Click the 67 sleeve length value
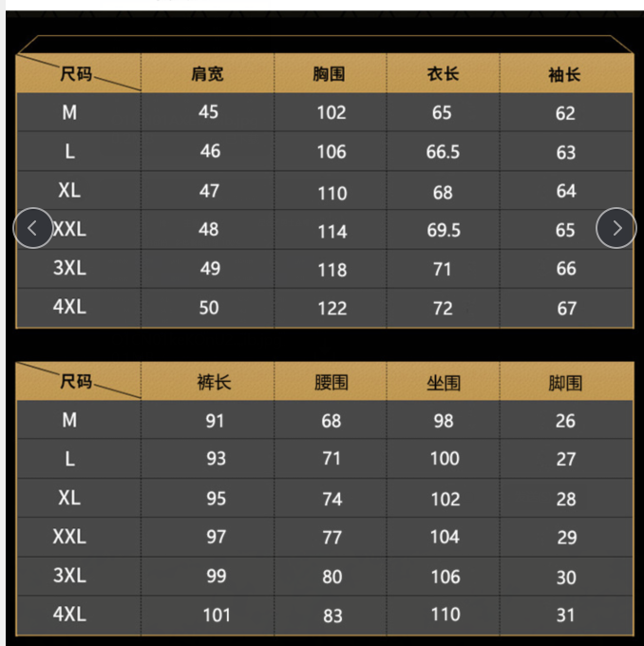The width and height of the screenshot is (644, 646). pyautogui.click(x=566, y=308)
